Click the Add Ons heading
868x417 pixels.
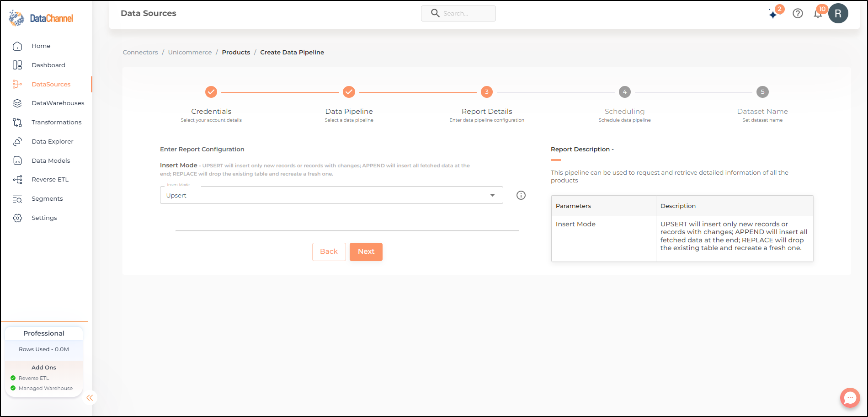click(x=44, y=368)
